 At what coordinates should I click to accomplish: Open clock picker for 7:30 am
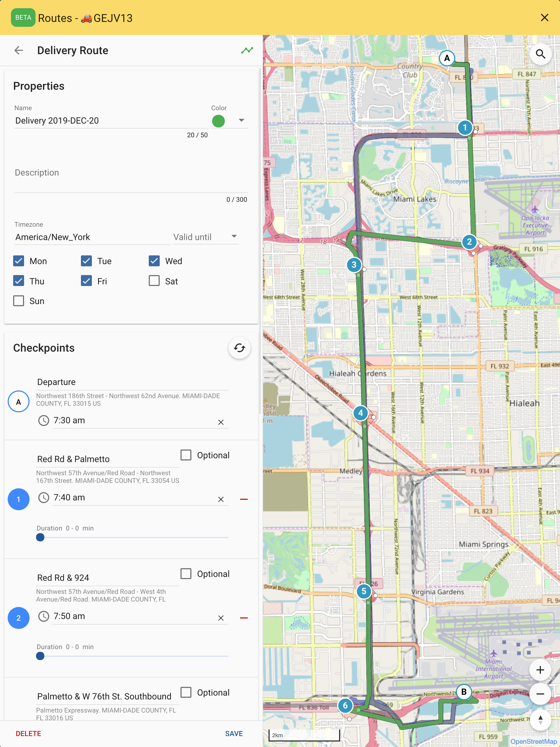[43, 421]
